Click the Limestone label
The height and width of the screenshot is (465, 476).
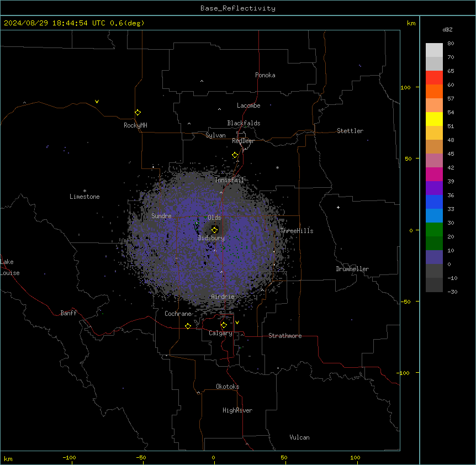point(84,197)
